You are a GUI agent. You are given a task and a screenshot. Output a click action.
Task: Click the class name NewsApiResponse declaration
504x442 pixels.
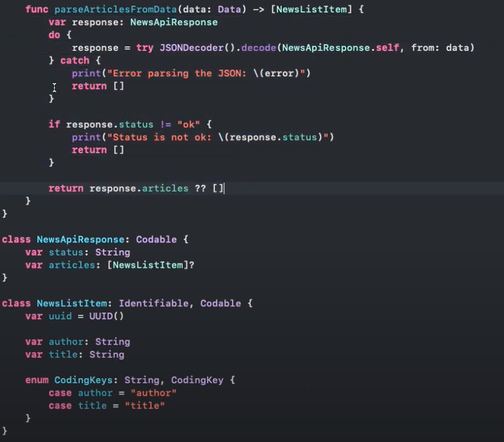click(x=80, y=239)
